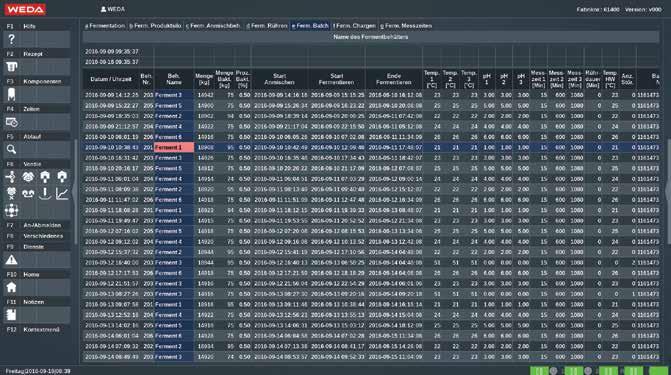671x375 pixels.
Task: Click the house icon above the line chart icon
Action: point(62,176)
